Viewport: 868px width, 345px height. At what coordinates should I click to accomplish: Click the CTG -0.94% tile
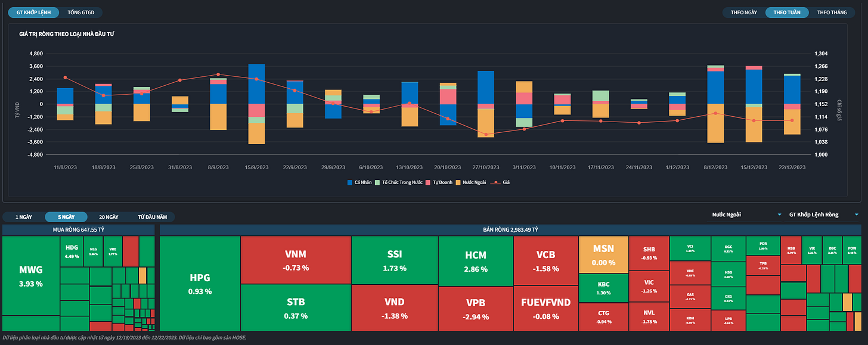(603, 317)
